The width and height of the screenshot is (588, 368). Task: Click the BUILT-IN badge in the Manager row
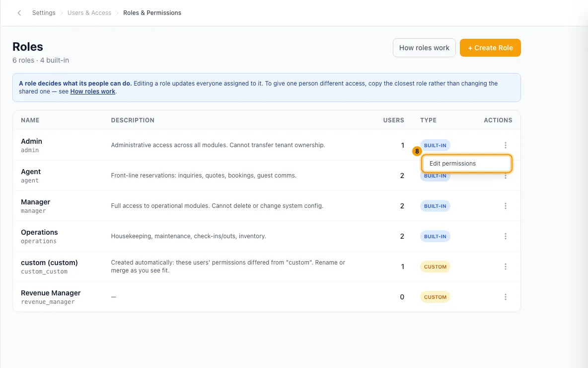pyautogui.click(x=435, y=206)
